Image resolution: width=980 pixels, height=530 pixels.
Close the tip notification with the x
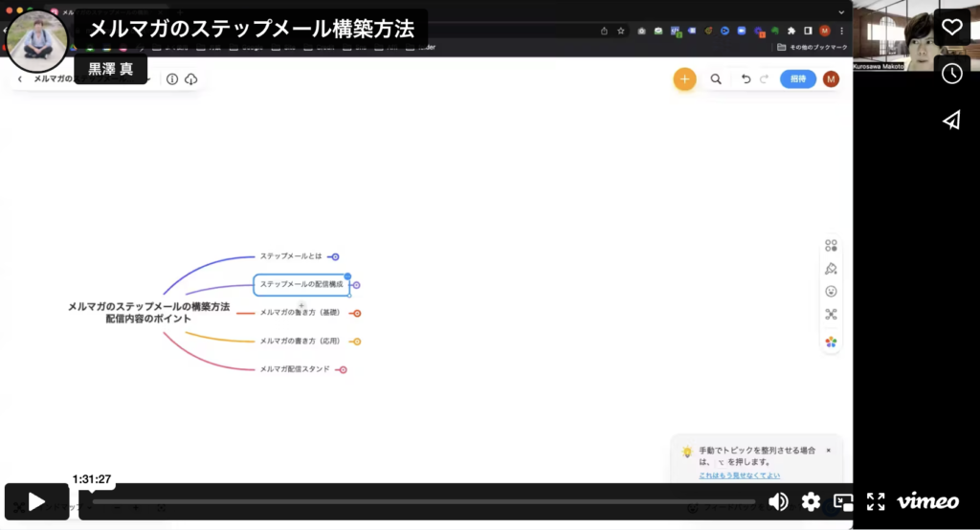coord(829,450)
